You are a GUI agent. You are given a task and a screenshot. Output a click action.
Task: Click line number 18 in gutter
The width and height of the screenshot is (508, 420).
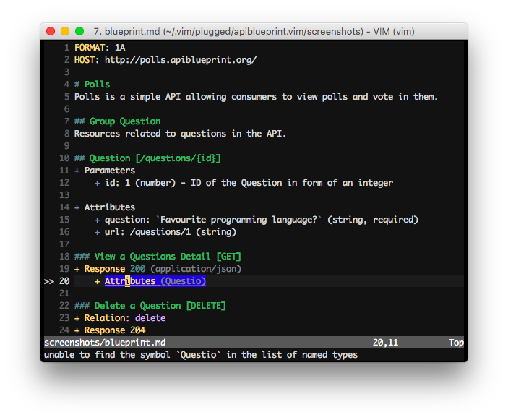pos(64,257)
